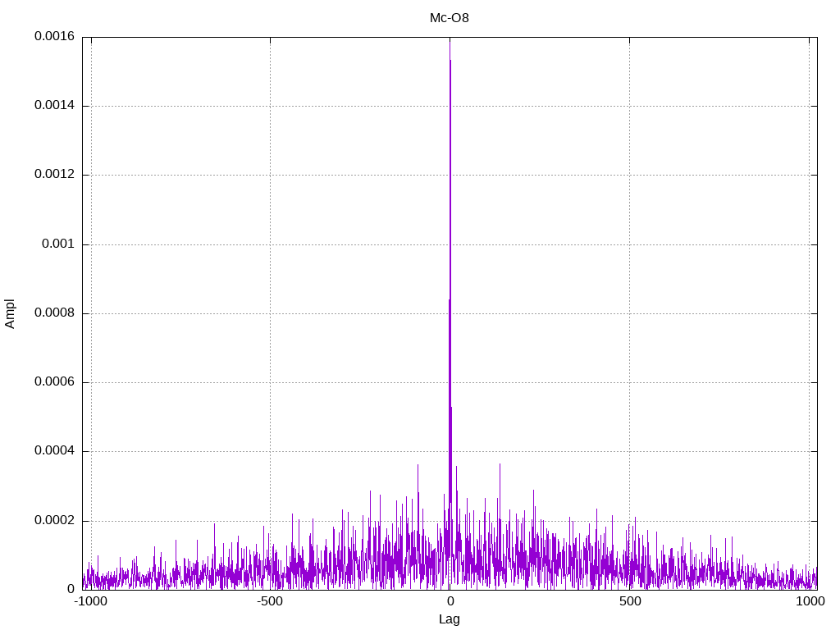
Task: Select the 0.0016 y-axis tick label
Action: 54,37
